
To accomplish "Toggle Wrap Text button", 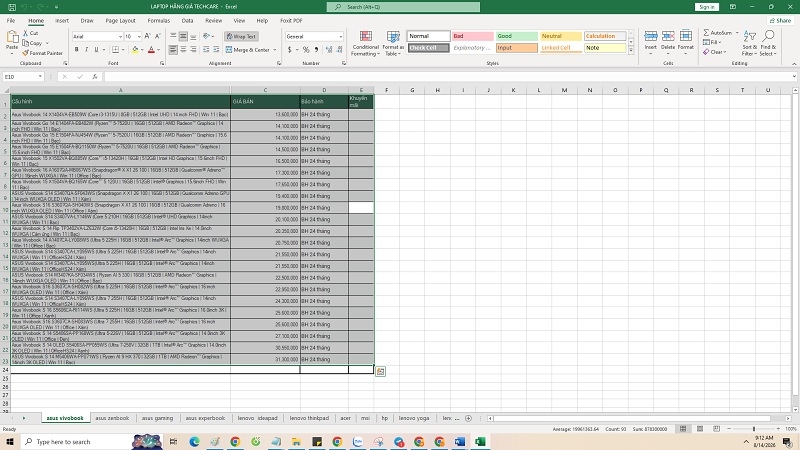I will [241, 36].
